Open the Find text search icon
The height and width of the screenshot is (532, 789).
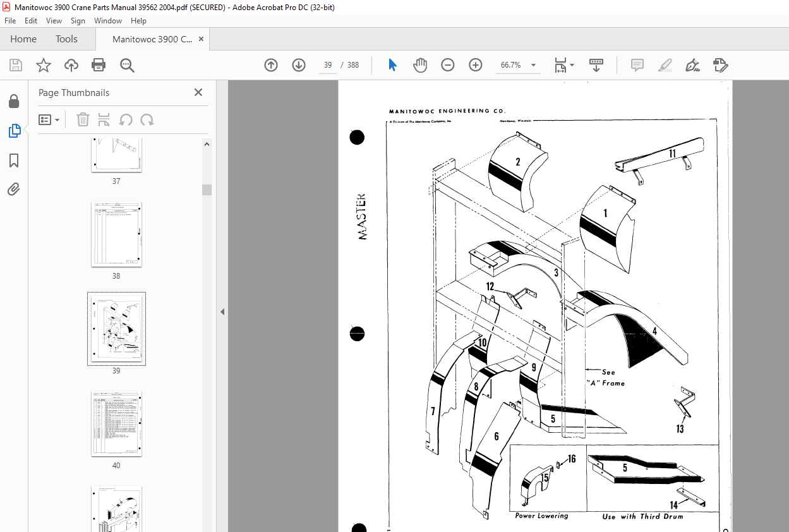click(127, 65)
